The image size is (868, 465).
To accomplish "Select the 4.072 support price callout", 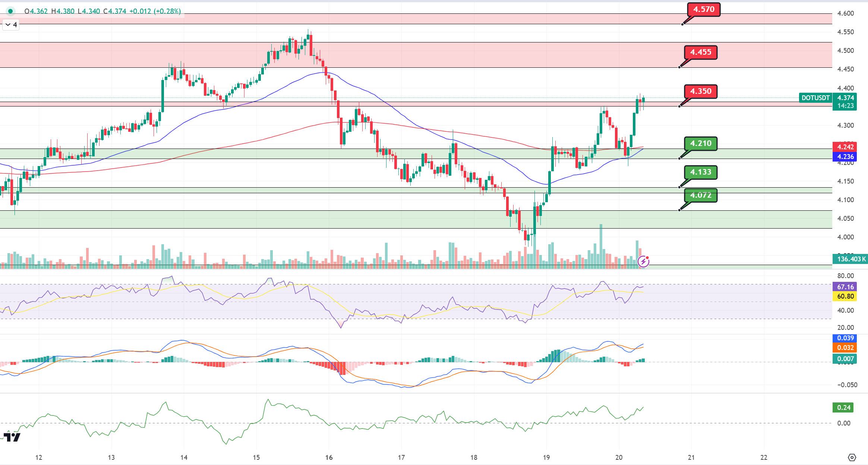I will (701, 195).
